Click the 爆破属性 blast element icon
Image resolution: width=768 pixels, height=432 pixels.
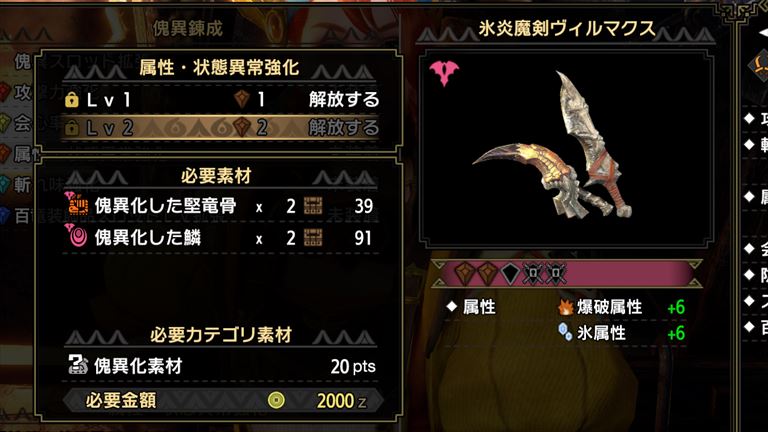tap(566, 307)
